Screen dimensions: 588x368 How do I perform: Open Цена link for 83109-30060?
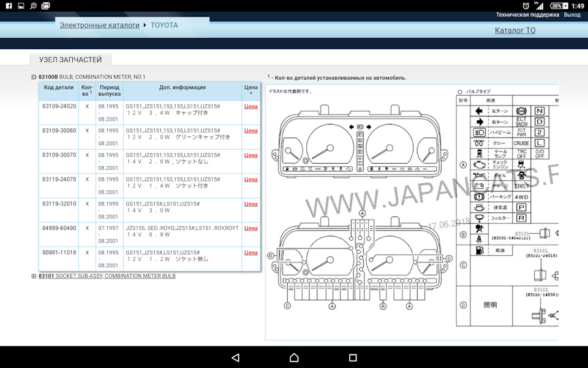click(251, 131)
